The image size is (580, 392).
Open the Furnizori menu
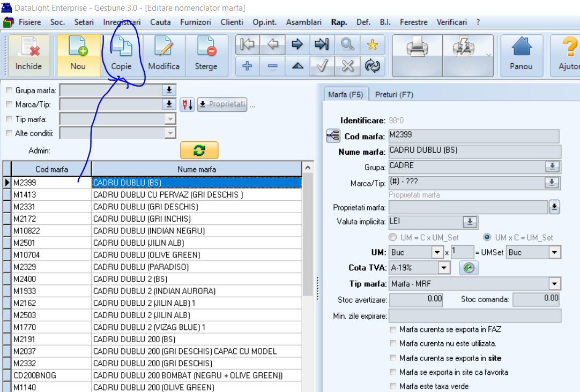click(x=195, y=22)
